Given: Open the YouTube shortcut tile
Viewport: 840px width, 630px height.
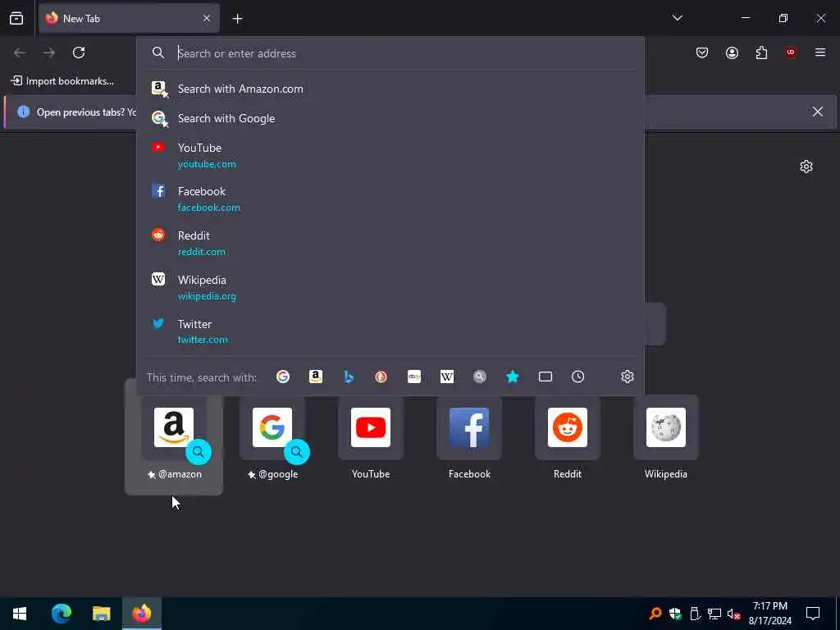Looking at the screenshot, I should pos(371,437).
